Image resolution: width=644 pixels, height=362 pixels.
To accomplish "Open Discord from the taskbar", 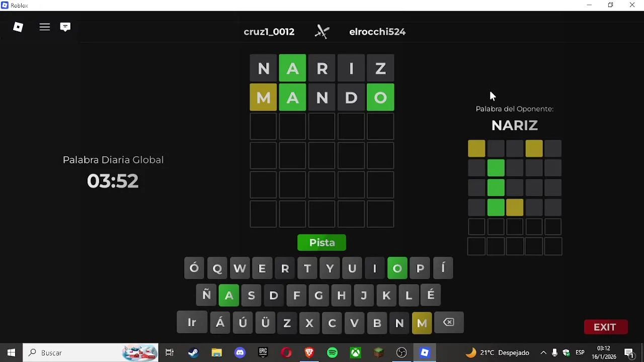I will (240, 353).
